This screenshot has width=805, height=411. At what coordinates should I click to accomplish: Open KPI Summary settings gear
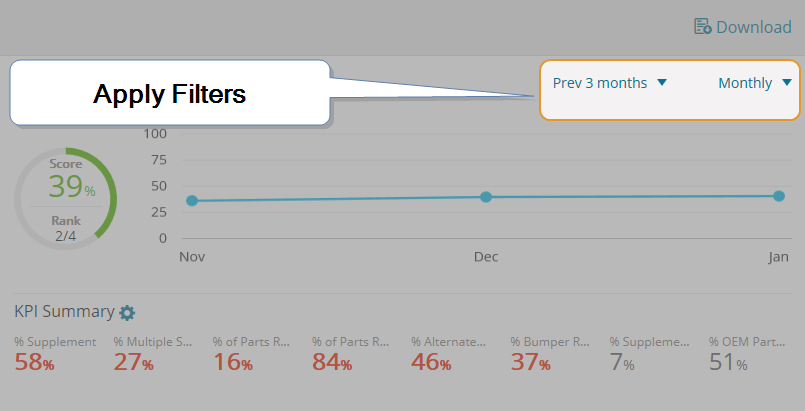tap(127, 312)
